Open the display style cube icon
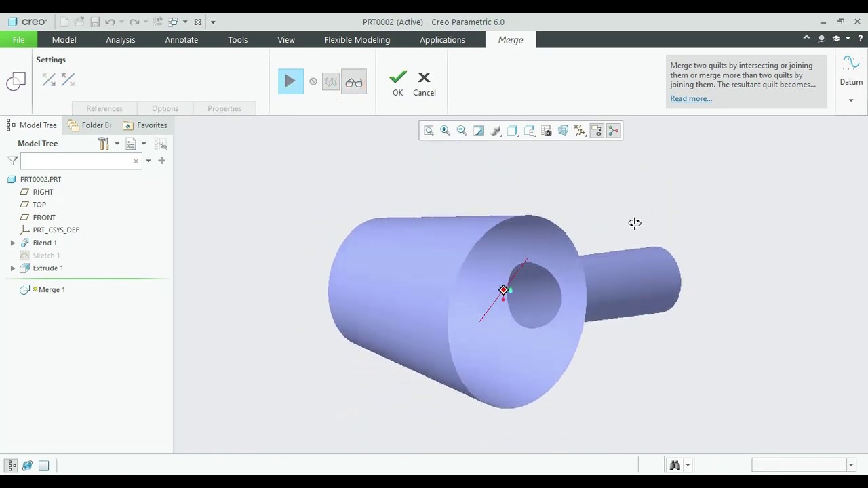The height and width of the screenshot is (488, 868). [513, 131]
